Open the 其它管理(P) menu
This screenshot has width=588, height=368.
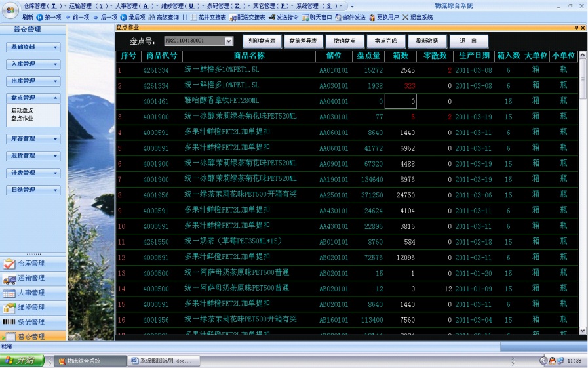click(272, 6)
